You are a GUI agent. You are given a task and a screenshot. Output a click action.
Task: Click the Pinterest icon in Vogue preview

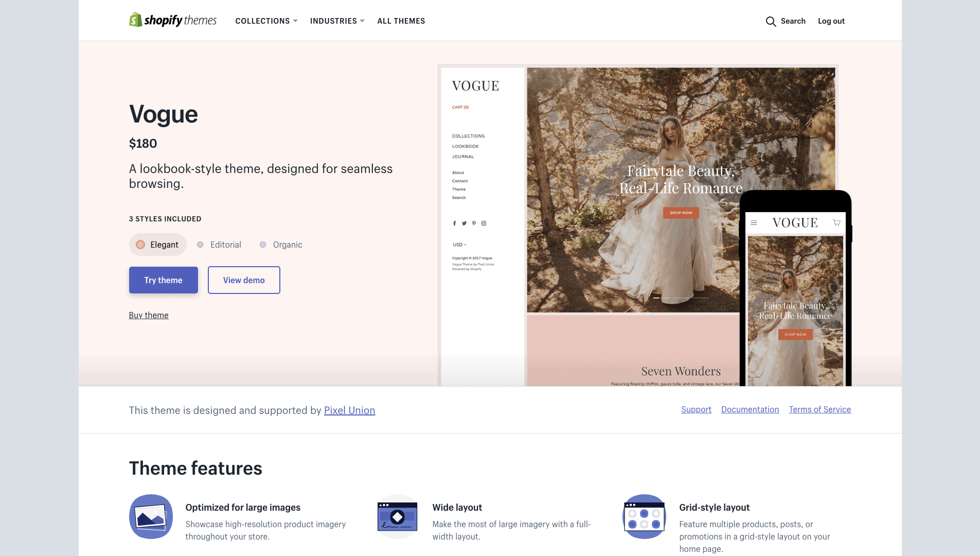474,223
